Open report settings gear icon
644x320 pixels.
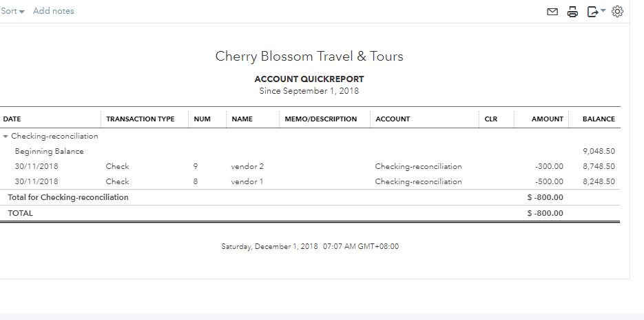pos(617,12)
